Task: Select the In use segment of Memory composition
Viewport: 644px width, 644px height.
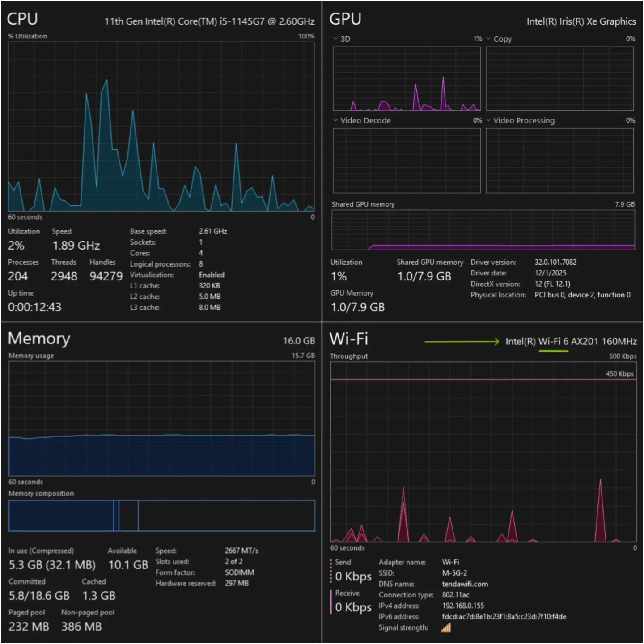Action: 61,516
